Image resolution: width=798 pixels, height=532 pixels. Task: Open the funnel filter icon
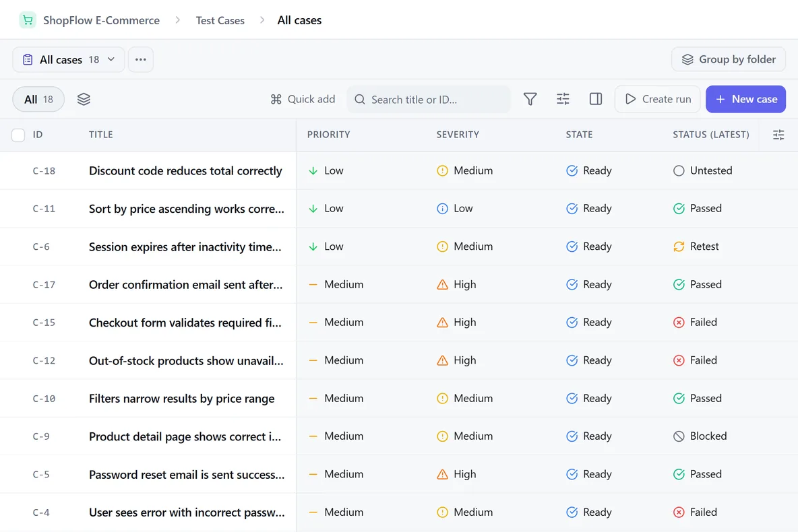[530, 99]
